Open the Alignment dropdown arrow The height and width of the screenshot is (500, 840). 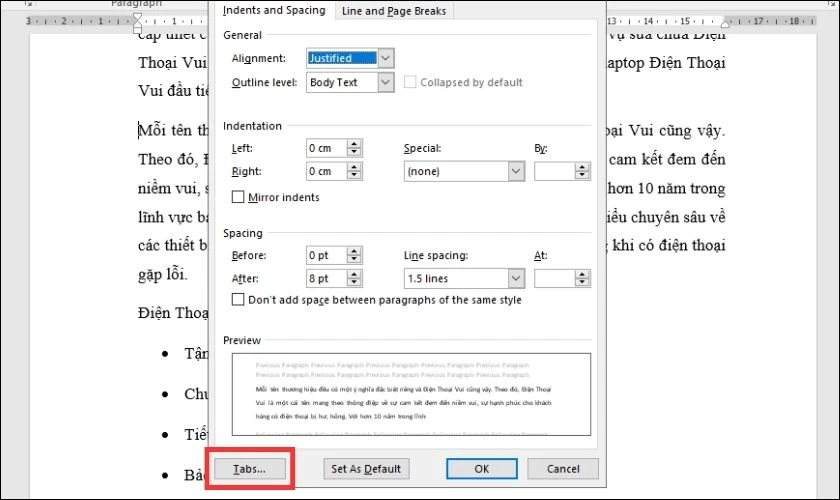tap(386, 58)
